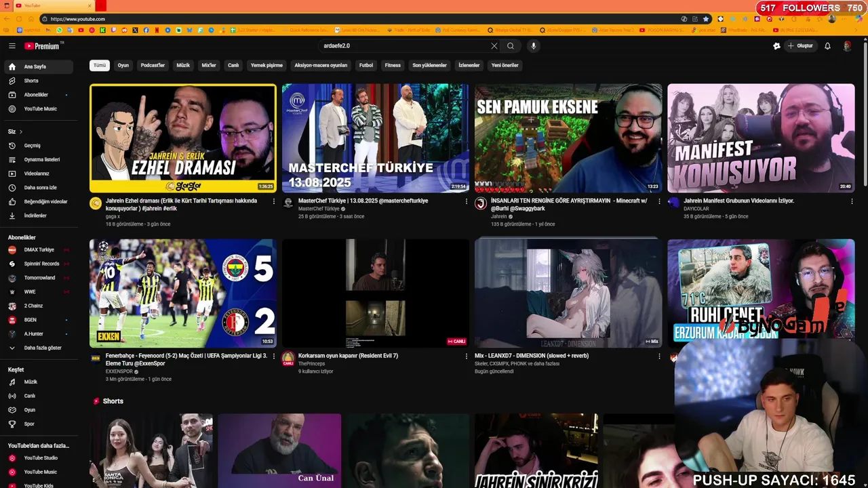This screenshot has height=488, width=868.
Task: Open account avatar menu
Action: pos(847,46)
